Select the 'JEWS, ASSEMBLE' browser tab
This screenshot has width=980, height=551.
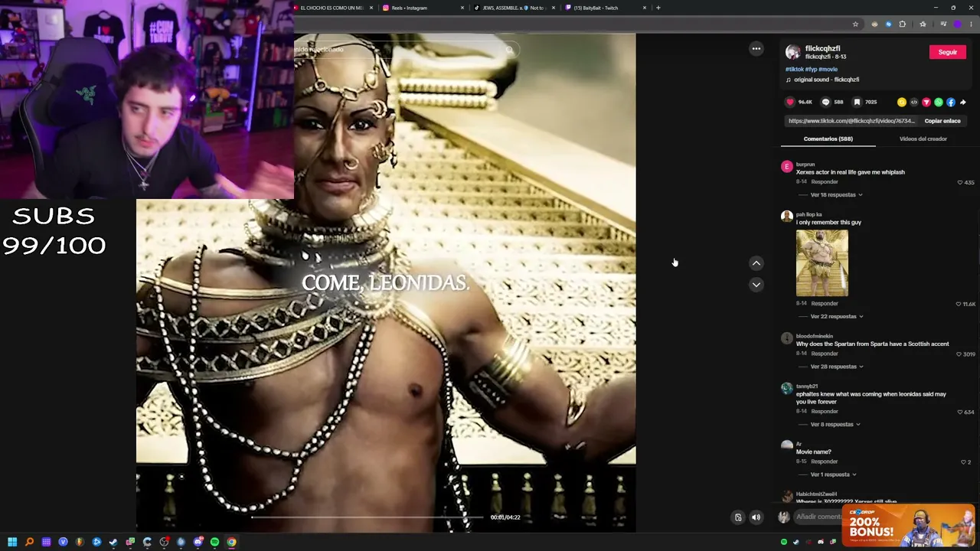513,8
